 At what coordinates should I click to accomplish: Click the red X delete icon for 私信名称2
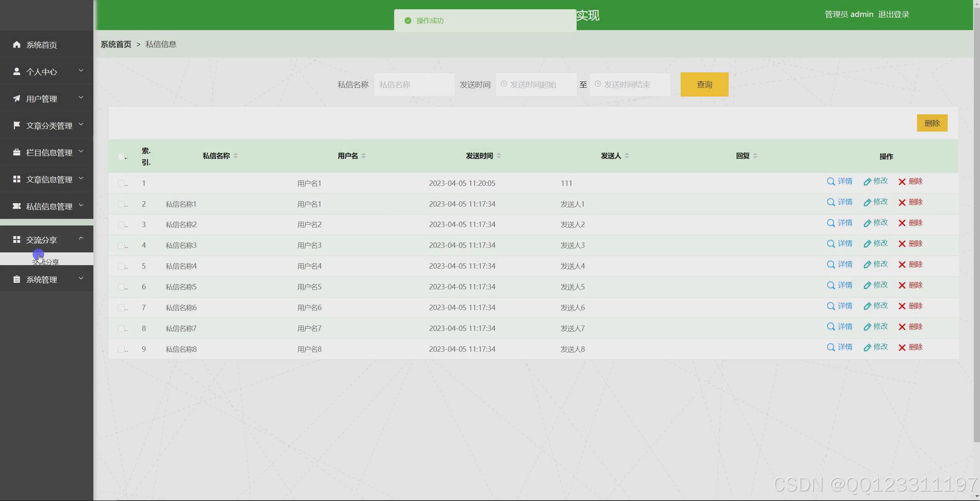tap(902, 223)
